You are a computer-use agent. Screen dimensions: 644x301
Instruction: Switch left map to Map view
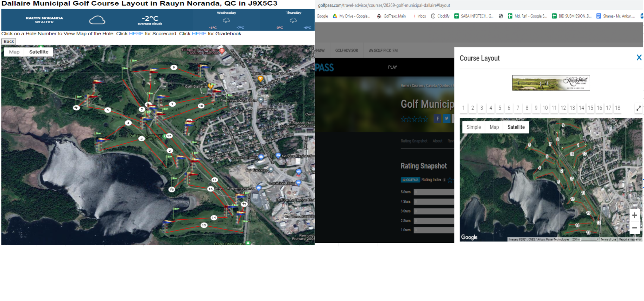pos(14,52)
